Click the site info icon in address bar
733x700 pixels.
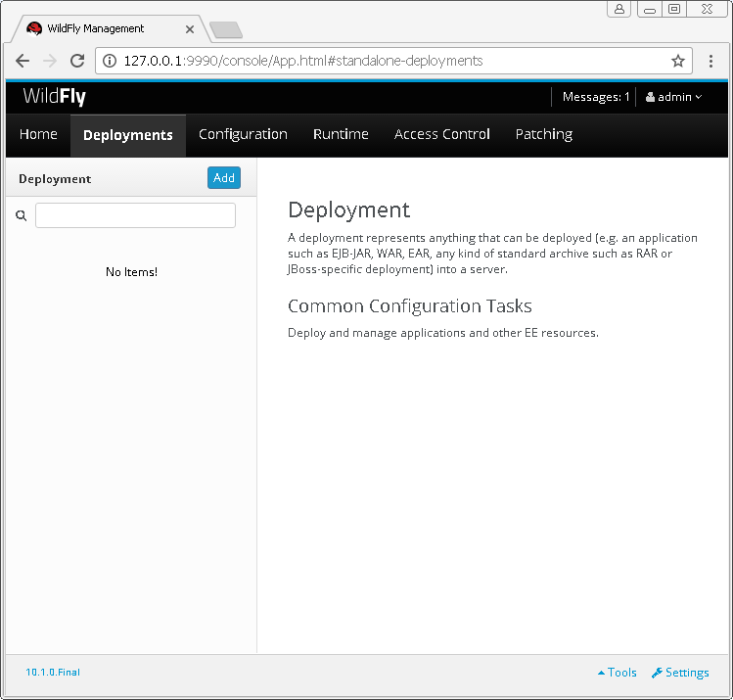click(110, 61)
